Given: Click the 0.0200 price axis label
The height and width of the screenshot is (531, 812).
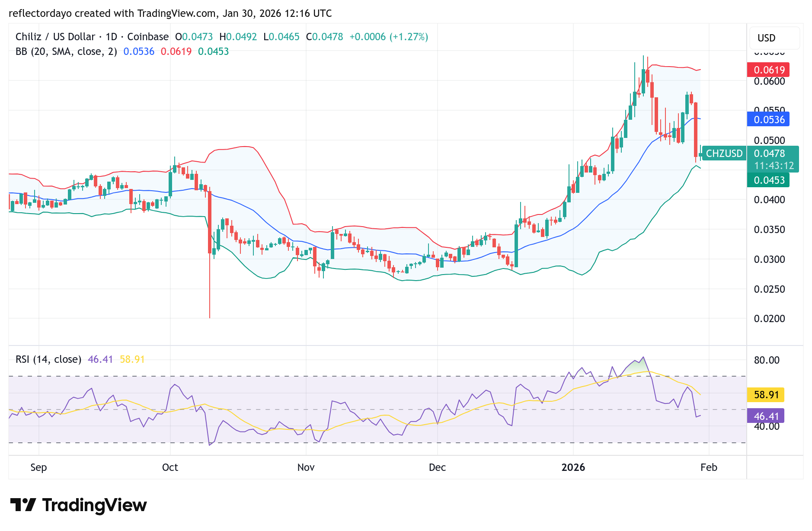Looking at the screenshot, I should (769, 319).
